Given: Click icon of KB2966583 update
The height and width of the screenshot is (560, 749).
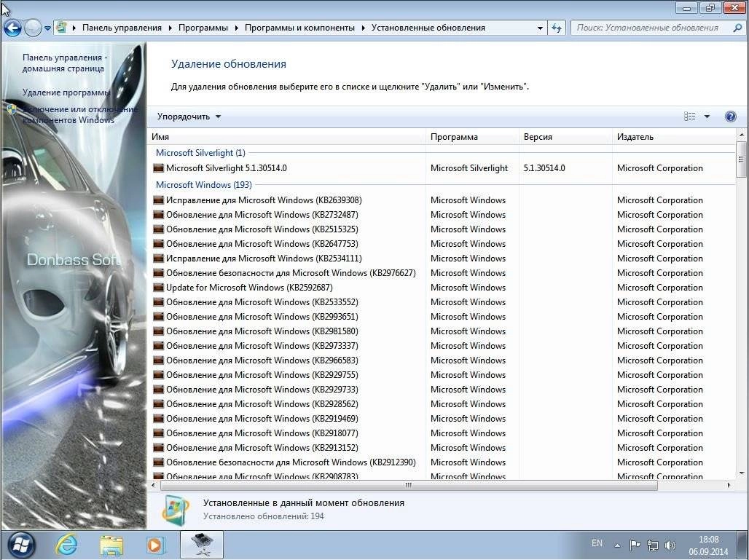Looking at the screenshot, I should (158, 360).
